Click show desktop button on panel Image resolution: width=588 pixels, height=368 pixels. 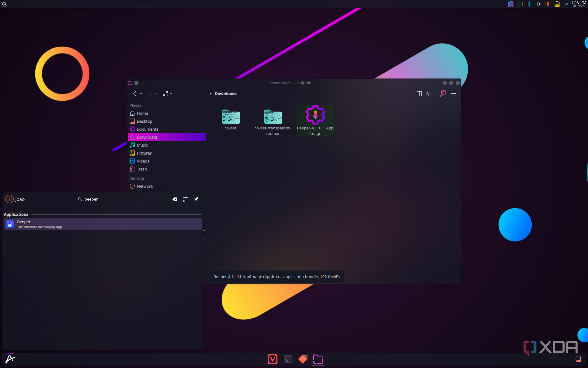click(578, 359)
